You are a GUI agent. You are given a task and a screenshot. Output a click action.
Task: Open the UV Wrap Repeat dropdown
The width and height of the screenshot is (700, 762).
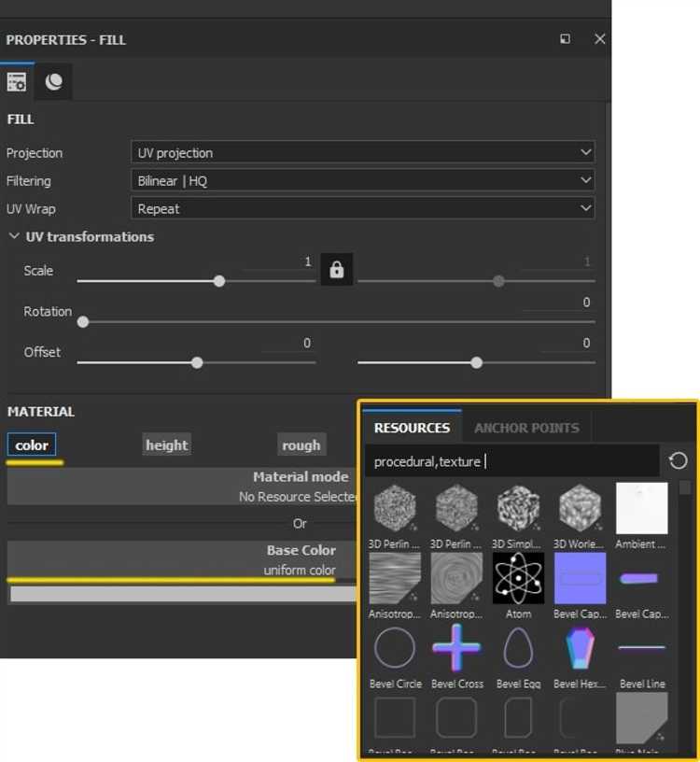point(363,208)
